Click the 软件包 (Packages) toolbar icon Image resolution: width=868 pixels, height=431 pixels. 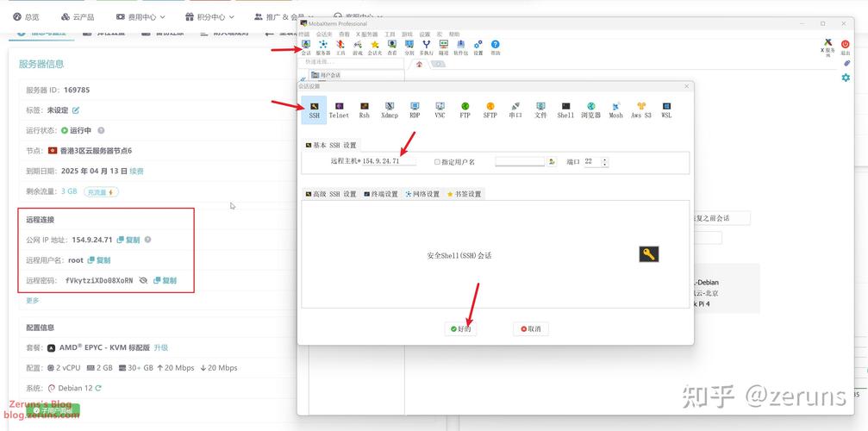[460, 47]
